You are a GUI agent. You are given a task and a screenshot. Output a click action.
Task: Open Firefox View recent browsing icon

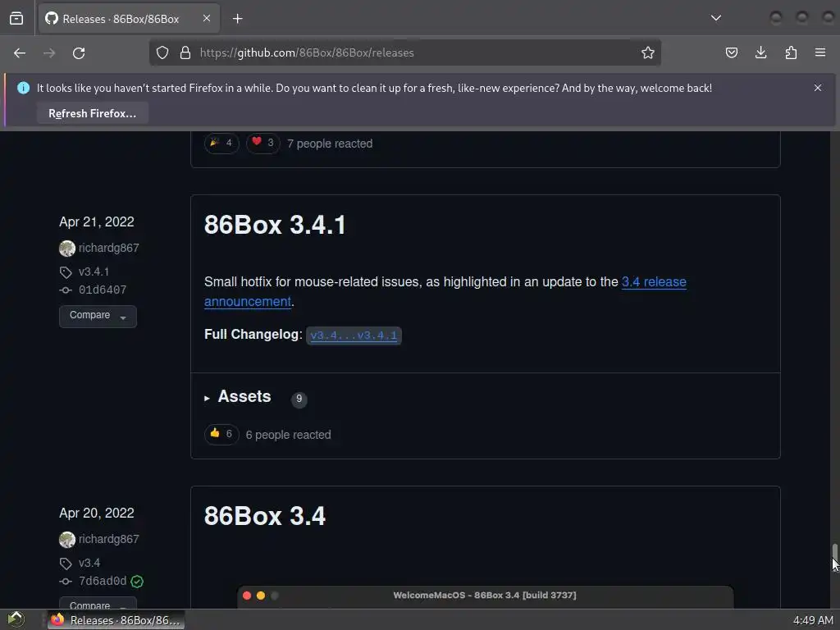[x=16, y=19]
